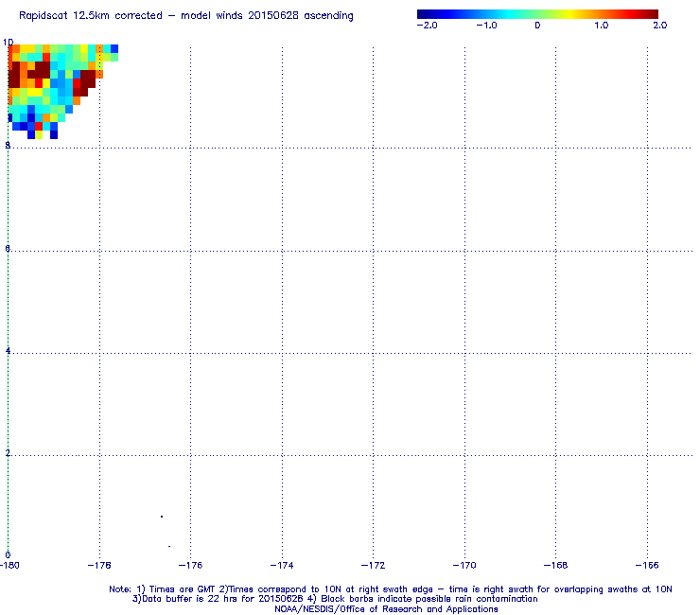Click the '-1.0' colorbar label

(486, 26)
